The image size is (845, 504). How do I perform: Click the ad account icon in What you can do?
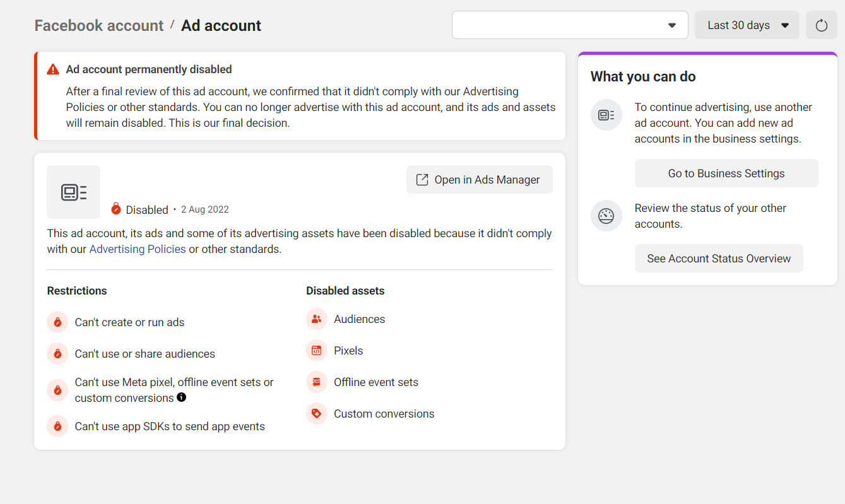click(x=606, y=115)
